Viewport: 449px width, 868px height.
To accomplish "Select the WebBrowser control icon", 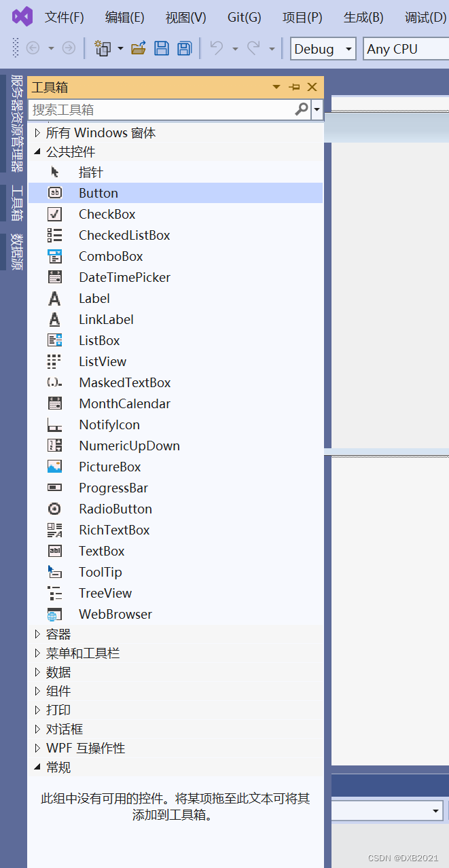I will [55, 614].
